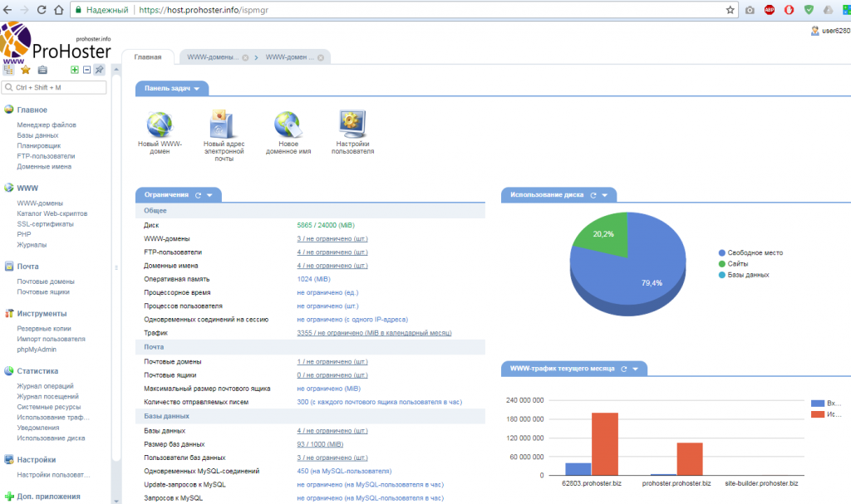Collapse the Ограничения panel via its arrow
The image size is (851, 504).
(x=209, y=195)
